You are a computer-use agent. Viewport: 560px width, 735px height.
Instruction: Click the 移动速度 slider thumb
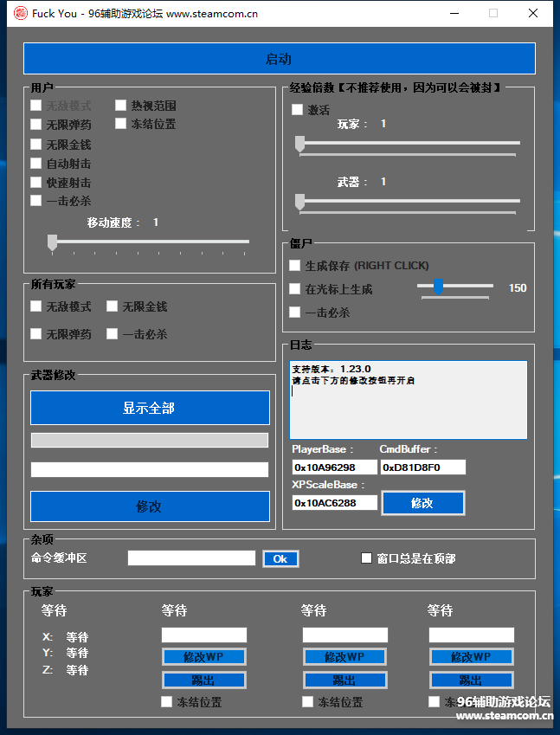pos(53,242)
